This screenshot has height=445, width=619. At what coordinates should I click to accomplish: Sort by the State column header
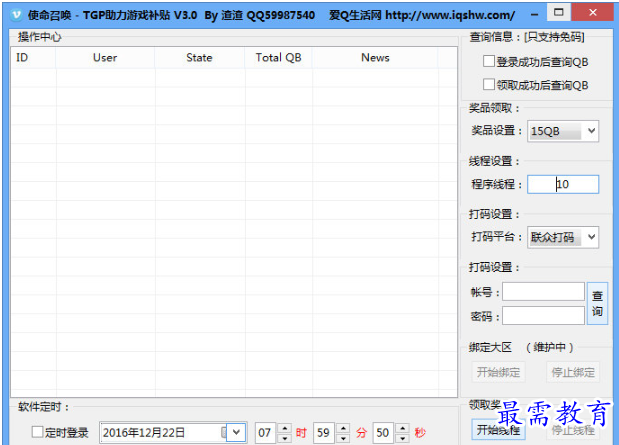tap(199, 58)
